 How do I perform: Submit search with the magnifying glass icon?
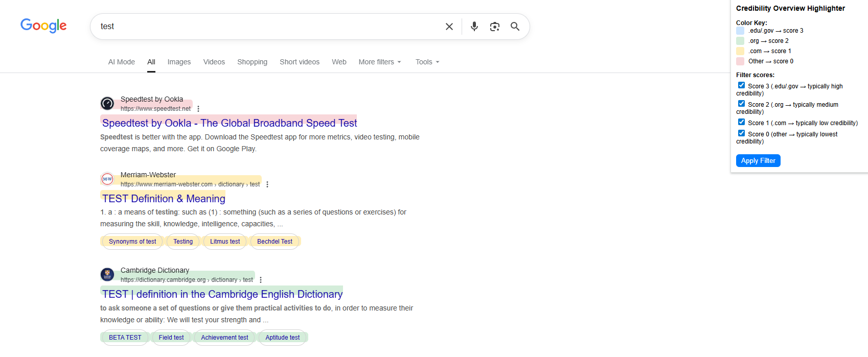click(x=515, y=27)
